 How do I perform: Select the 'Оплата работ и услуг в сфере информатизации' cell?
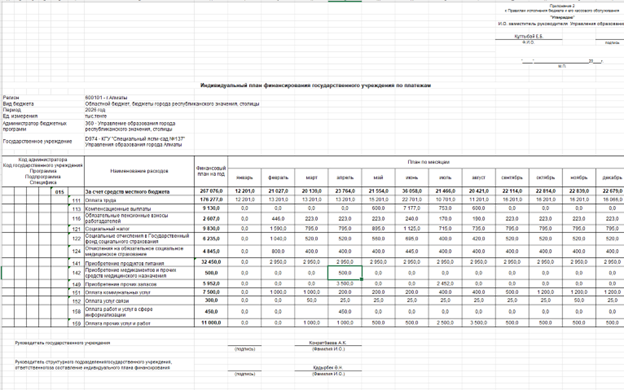[x=139, y=312]
